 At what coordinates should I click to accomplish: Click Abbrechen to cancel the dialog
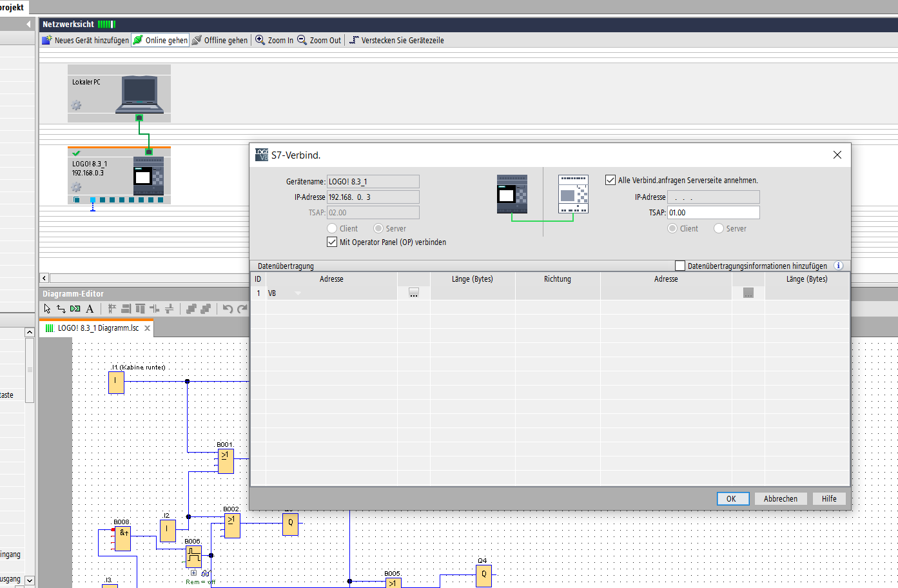coord(781,498)
